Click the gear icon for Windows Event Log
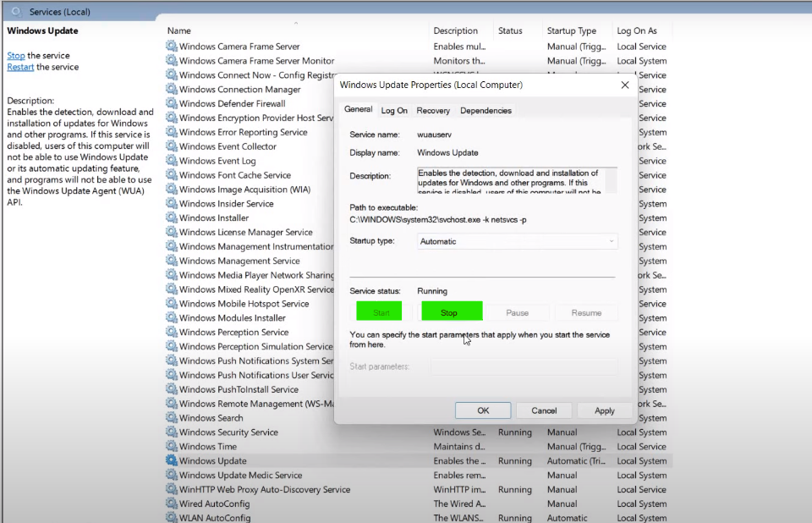 pyautogui.click(x=171, y=161)
